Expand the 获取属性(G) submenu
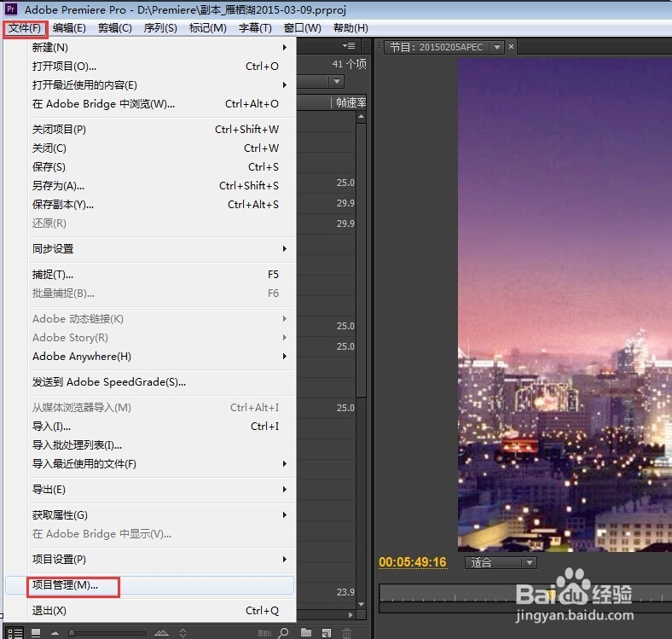 [160, 515]
